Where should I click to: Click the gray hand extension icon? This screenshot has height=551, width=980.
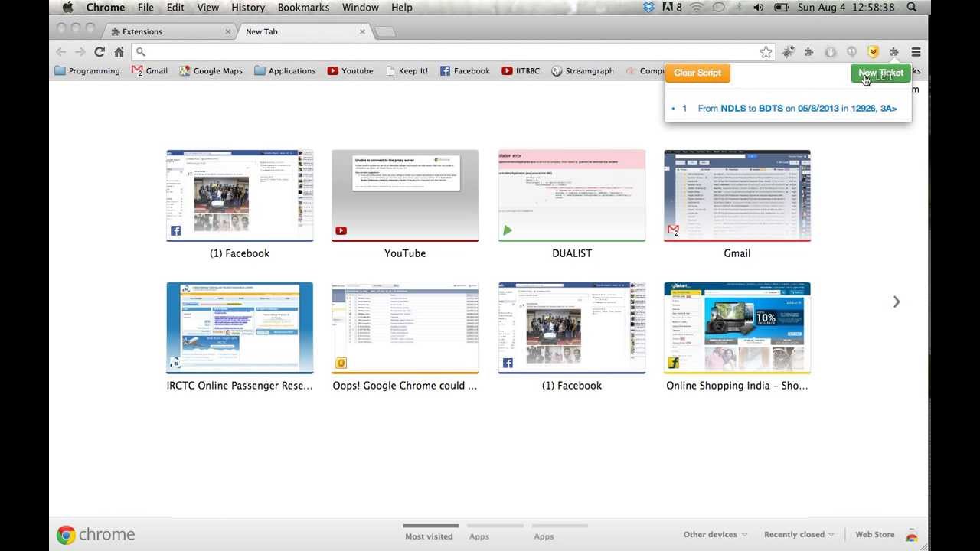(830, 52)
